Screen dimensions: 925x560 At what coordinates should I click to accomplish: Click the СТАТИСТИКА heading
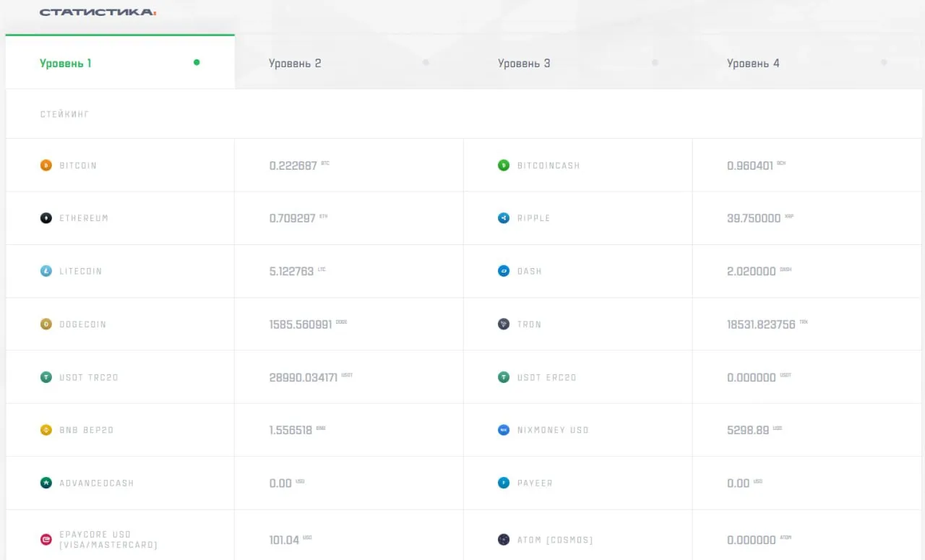tap(98, 12)
